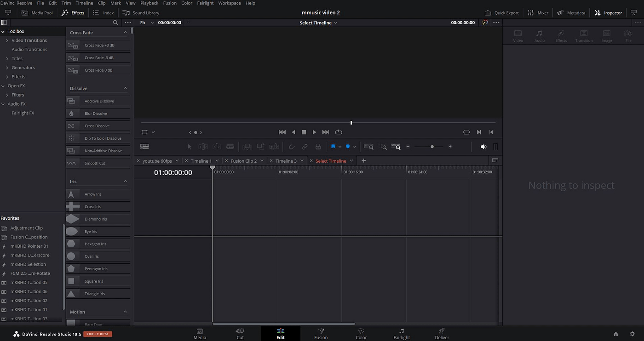Click the play button in the viewer

pyautogui.click(x=314, y=132)
